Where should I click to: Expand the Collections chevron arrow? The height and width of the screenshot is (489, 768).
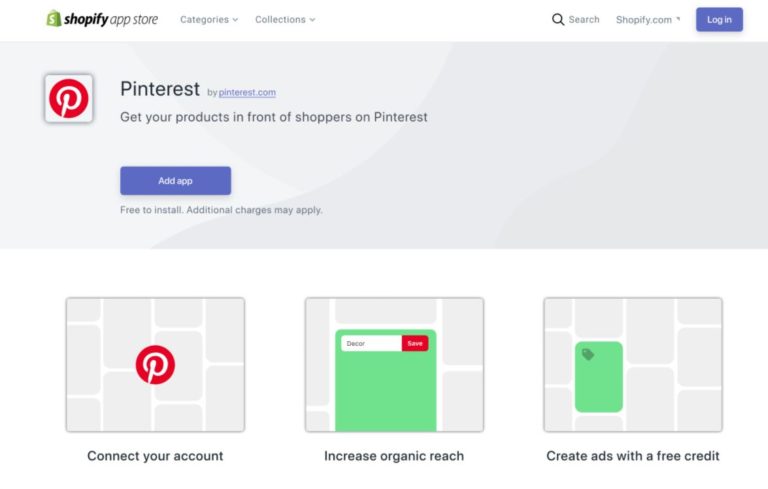coord(312,20)
